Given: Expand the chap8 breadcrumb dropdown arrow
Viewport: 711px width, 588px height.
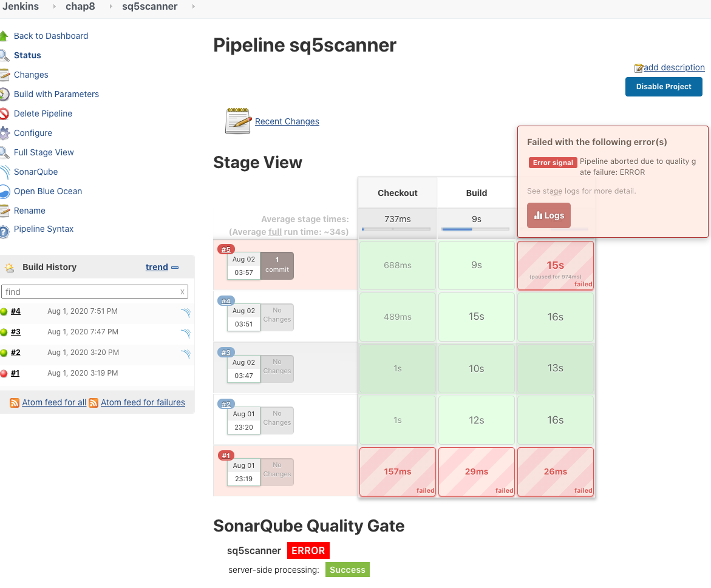Looking at the screenshot, I should (x=110, y=7).
